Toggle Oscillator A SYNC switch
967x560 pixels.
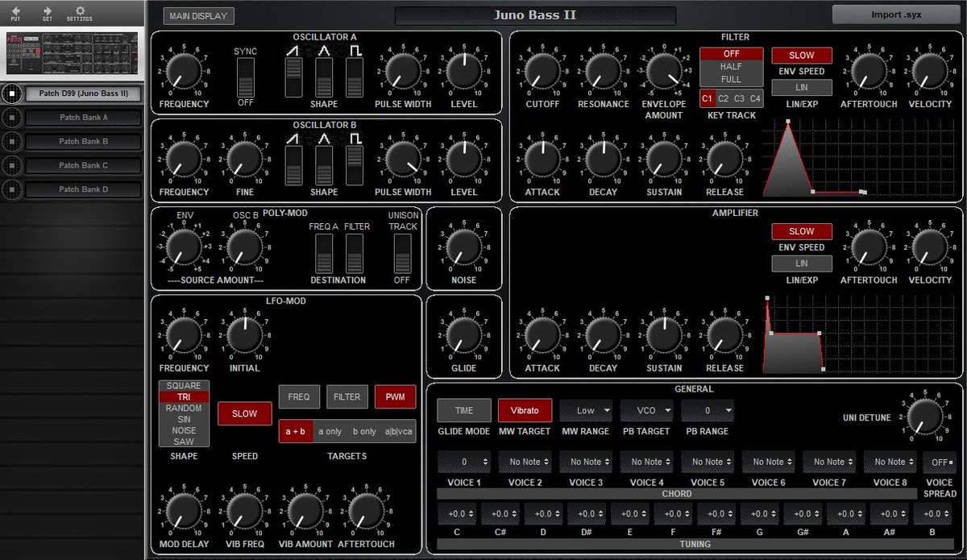click(245, 77)
